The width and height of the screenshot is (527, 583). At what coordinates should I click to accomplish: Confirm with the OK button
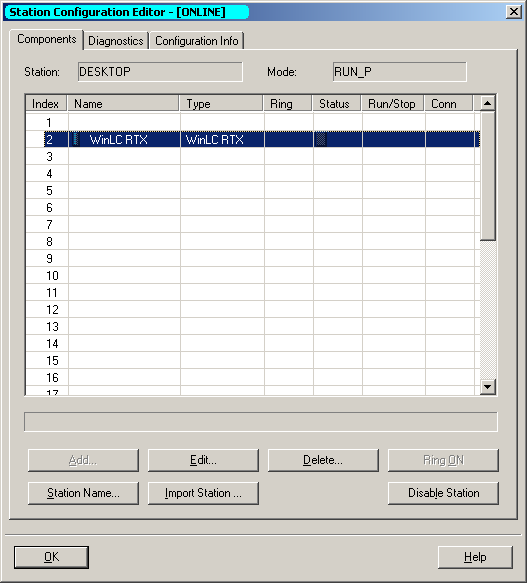point(51,557)
